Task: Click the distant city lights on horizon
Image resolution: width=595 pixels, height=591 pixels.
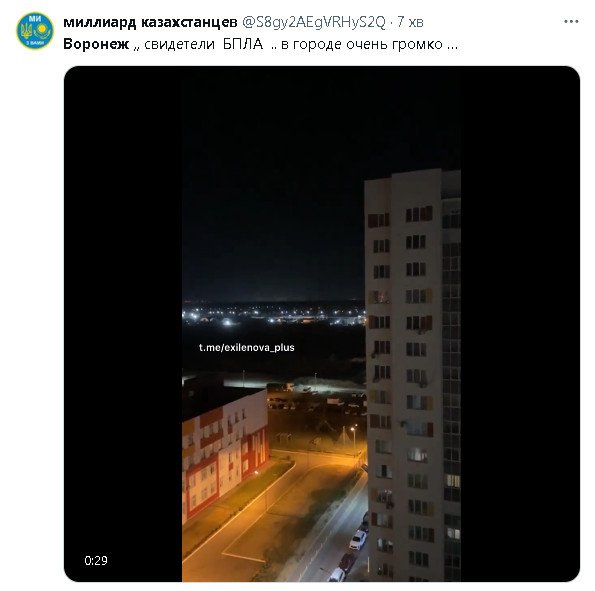Action: 273,315
